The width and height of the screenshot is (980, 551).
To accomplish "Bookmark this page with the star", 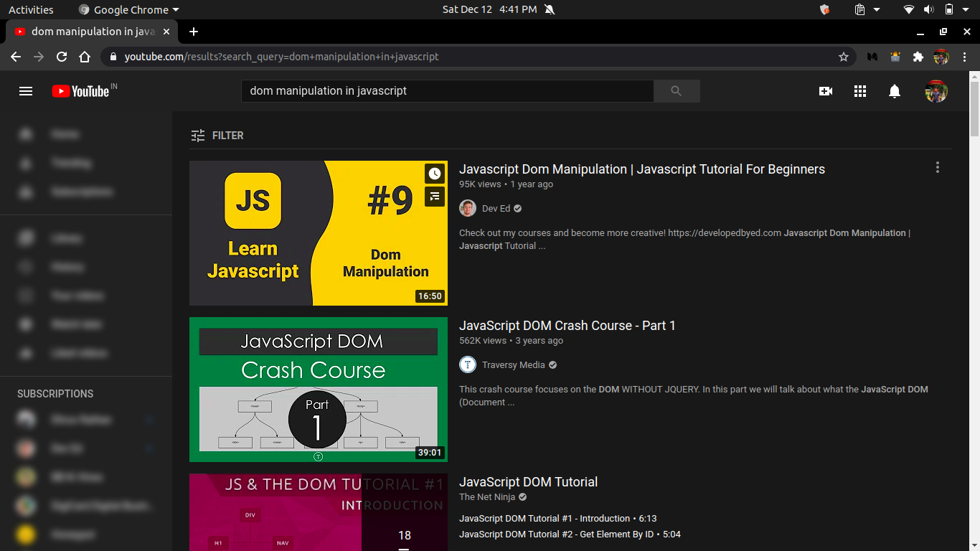I will [x=844, y=57].
